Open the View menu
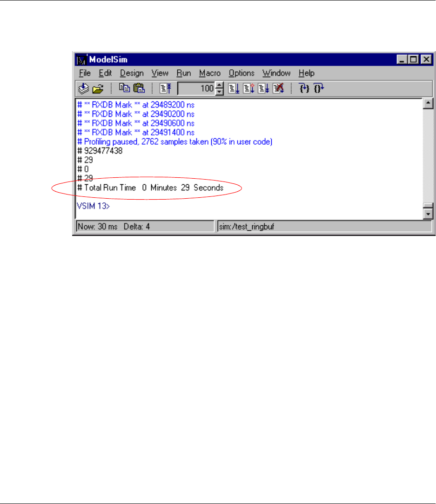436x504 pixels. point(160,73)
